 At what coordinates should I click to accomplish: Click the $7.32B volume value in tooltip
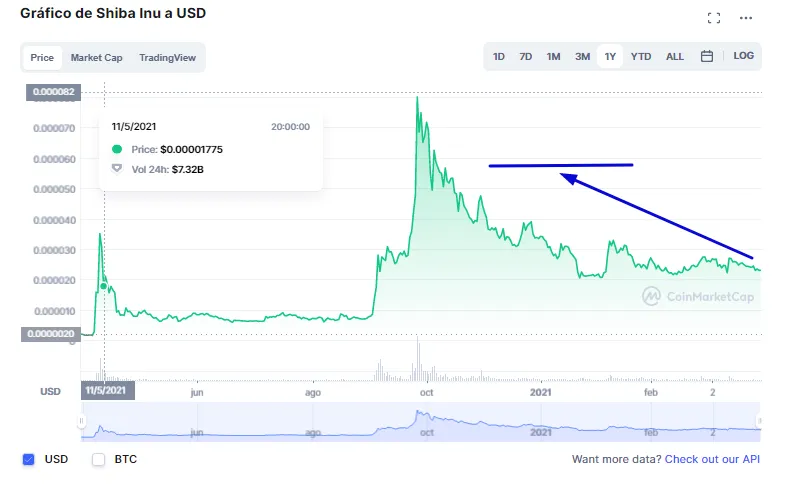pos(187,169)
